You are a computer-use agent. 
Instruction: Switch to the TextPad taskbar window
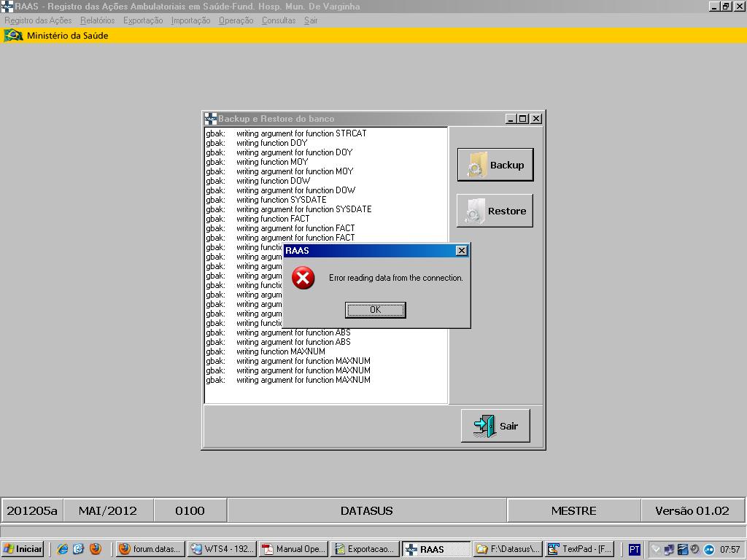[581, 549]
